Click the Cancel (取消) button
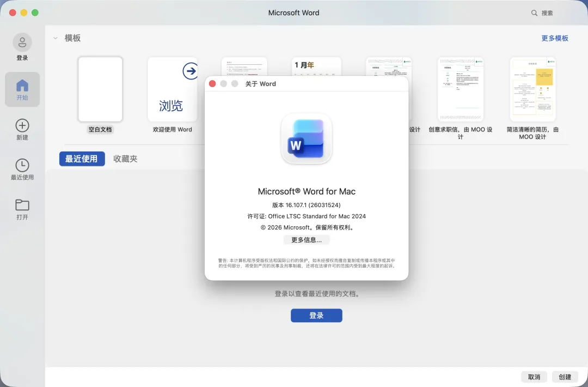 (534, 377)
